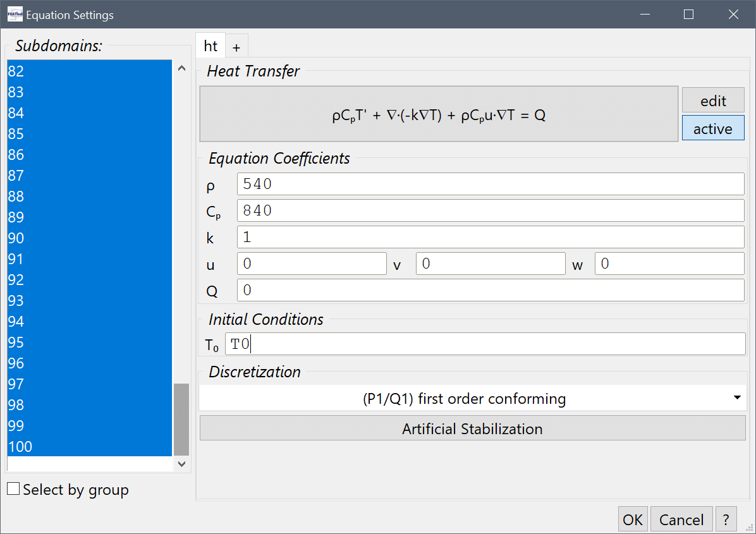Image resolution: width=756 pixels, height=534 pixels.
Task: Select the heat source Q field
Action: click(490, 291)
